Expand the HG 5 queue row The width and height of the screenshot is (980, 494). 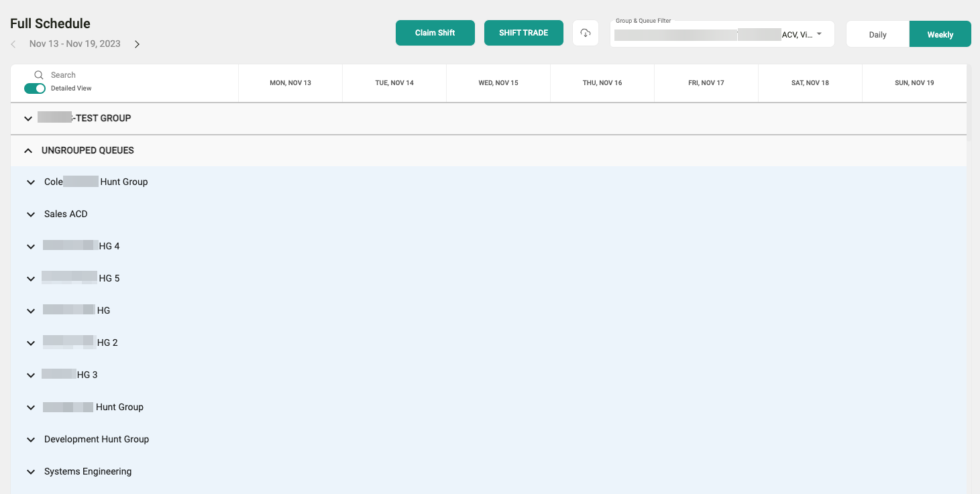click(x=31, y=279)
